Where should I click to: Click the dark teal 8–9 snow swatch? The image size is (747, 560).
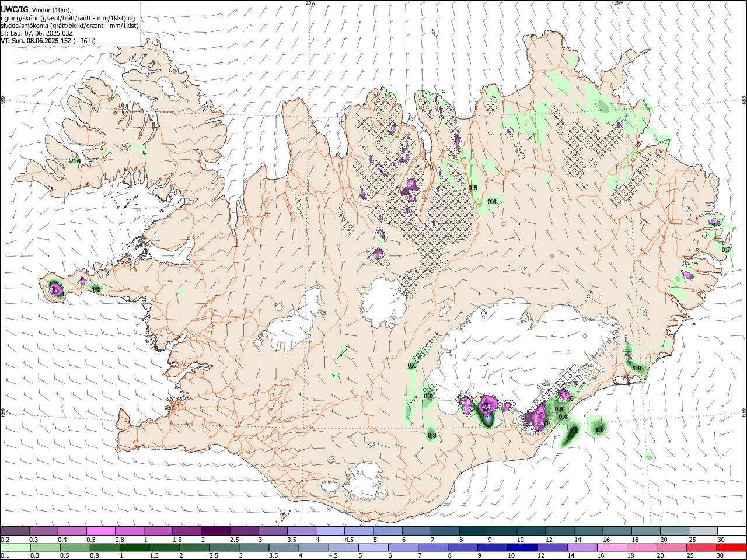click(474, 531)
